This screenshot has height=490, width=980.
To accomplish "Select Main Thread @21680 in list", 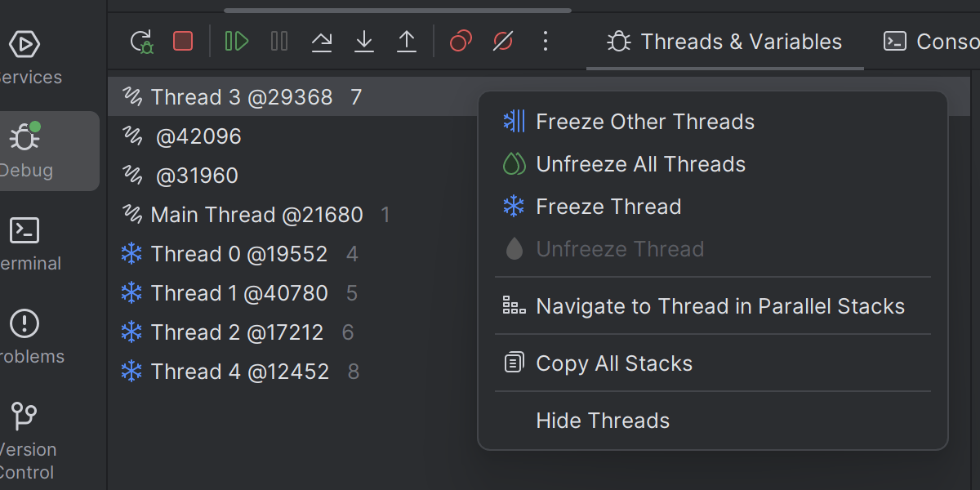I will click(x=256, y=215).
